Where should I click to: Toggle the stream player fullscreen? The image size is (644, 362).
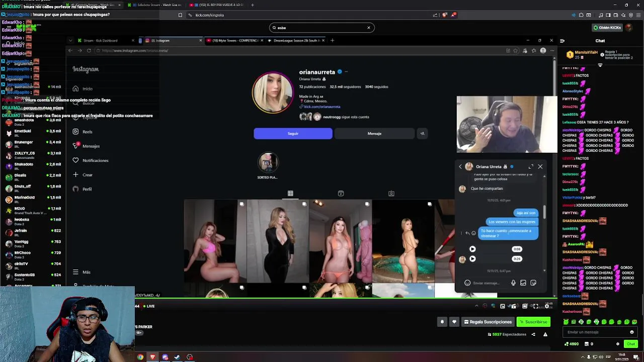pyautogui.click(x=536, y=306)
